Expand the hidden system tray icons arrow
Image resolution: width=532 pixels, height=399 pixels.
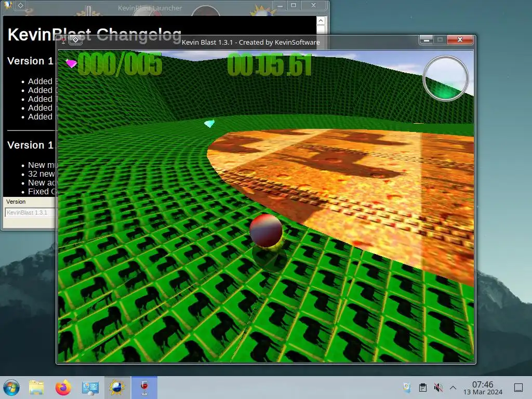tap(453, 388)
